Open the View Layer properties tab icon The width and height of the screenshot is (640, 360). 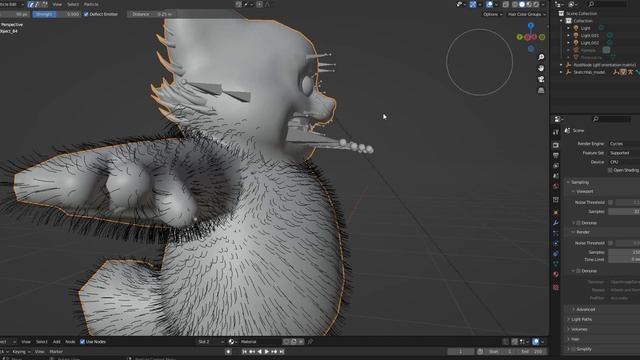[556, 166]
